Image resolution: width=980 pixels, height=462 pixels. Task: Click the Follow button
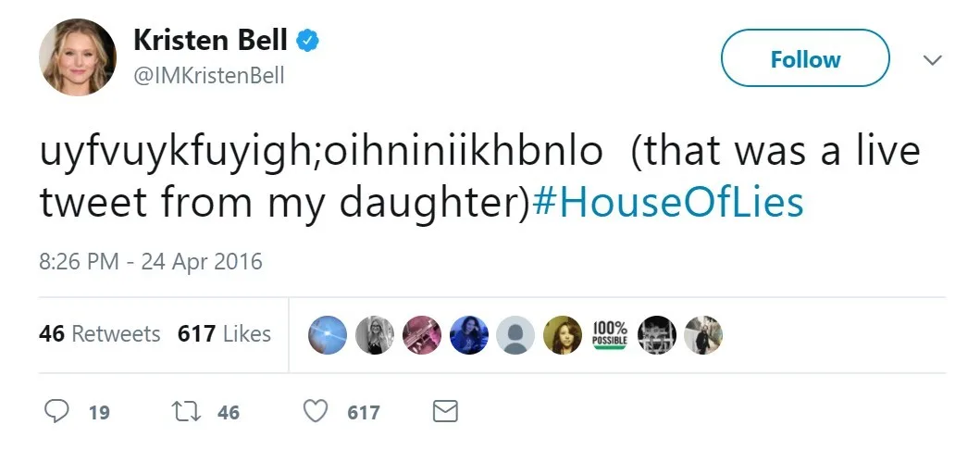click(x=805, y=58)
